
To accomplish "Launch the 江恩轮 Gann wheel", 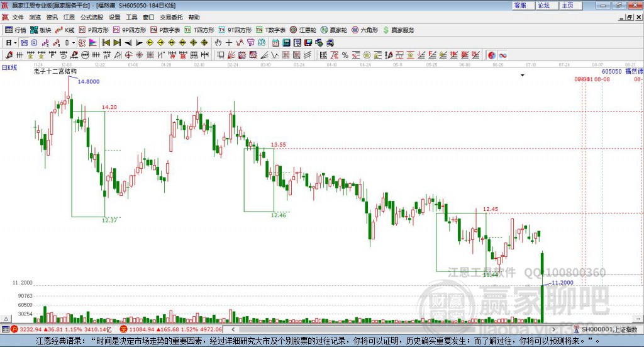I will pos(303,30).
